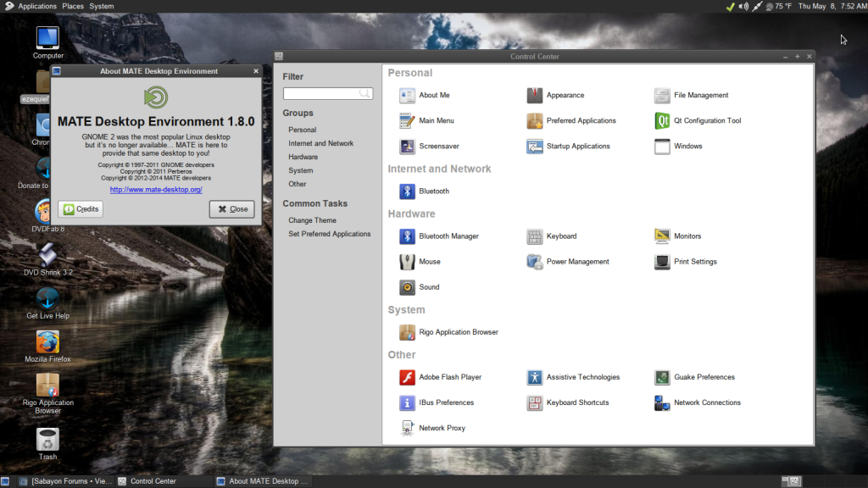
Task: Open the Appearance preferences icon
Action: (534, 95)
